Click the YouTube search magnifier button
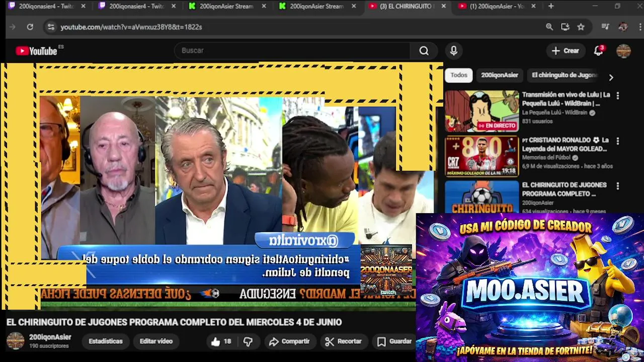The width and height of the screenshot is (644, 362). [424, 50]
